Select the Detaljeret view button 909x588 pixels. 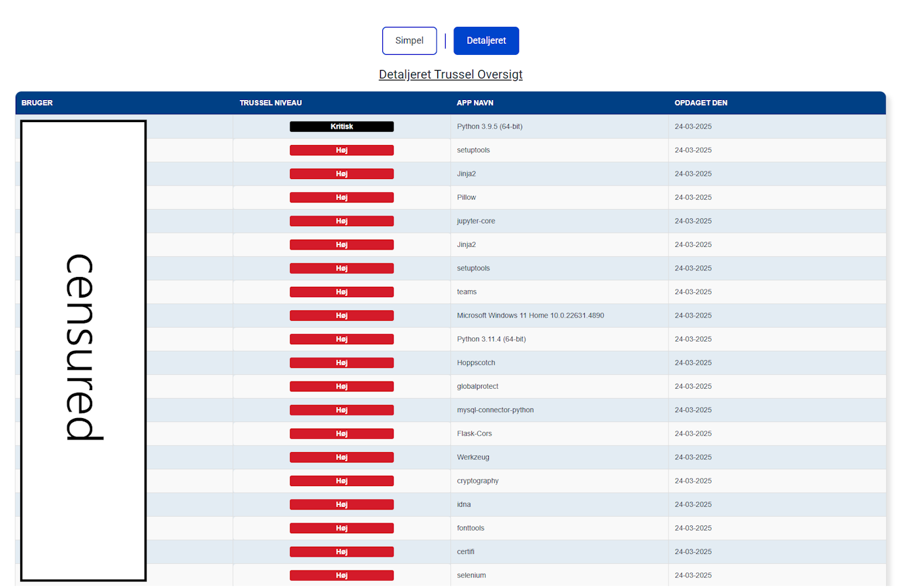(486, 41)
